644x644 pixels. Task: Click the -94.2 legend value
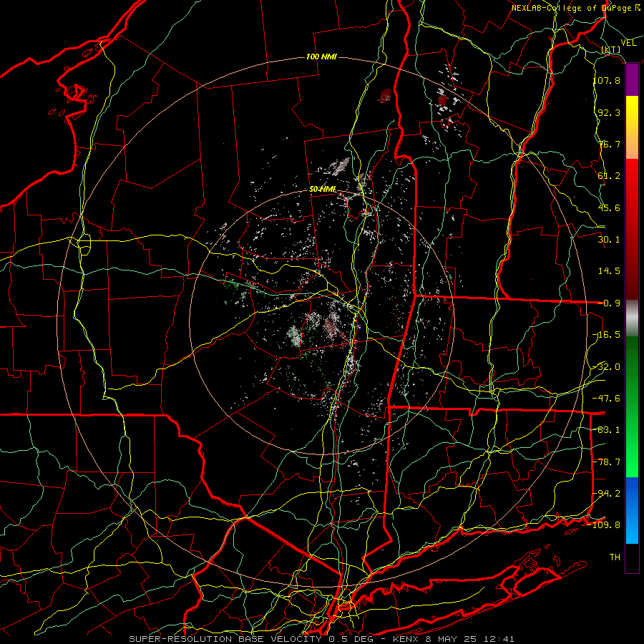[607, 494]
